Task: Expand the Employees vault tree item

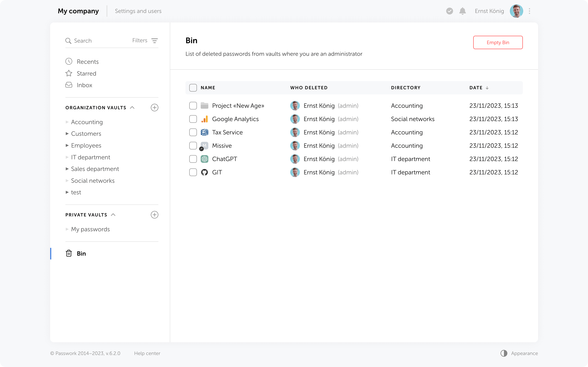Action: [x=67, y=145]
